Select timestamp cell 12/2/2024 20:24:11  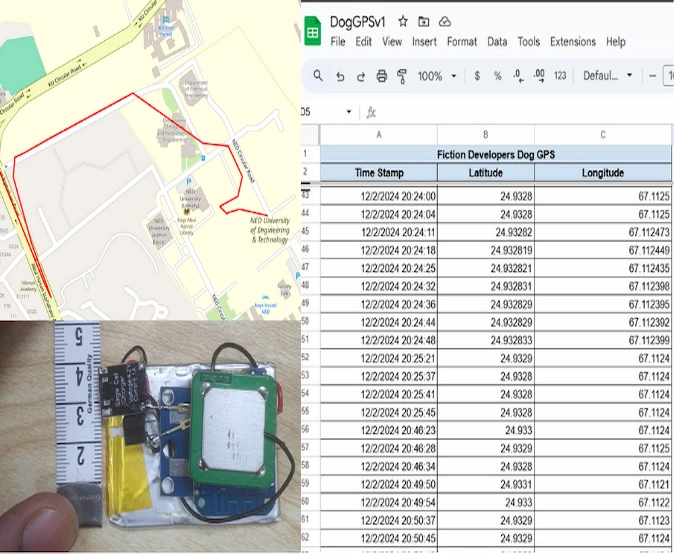379,232
